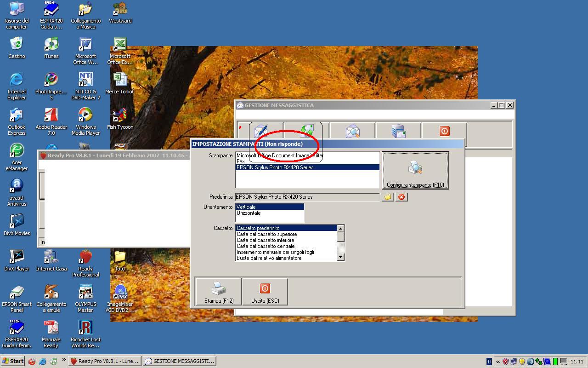Image resolution: width=588 pixels, height=368 pixels.
Task: Expand the Quick Launch overflow chevron
Action: tap(64, 360)
